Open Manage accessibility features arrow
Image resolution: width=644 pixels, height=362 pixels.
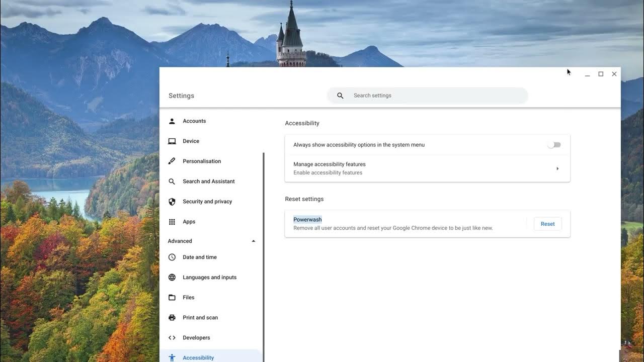[557, 168]
